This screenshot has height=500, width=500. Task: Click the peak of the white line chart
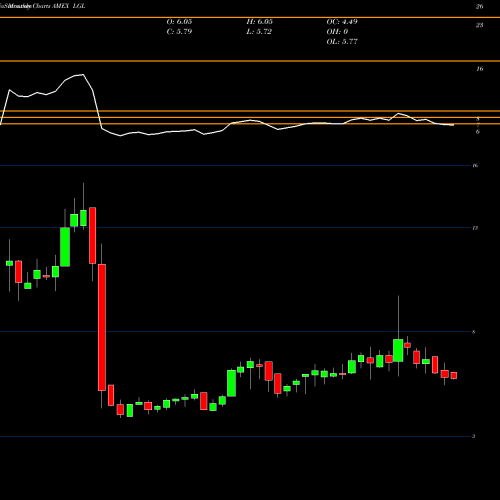pos(82,75)
